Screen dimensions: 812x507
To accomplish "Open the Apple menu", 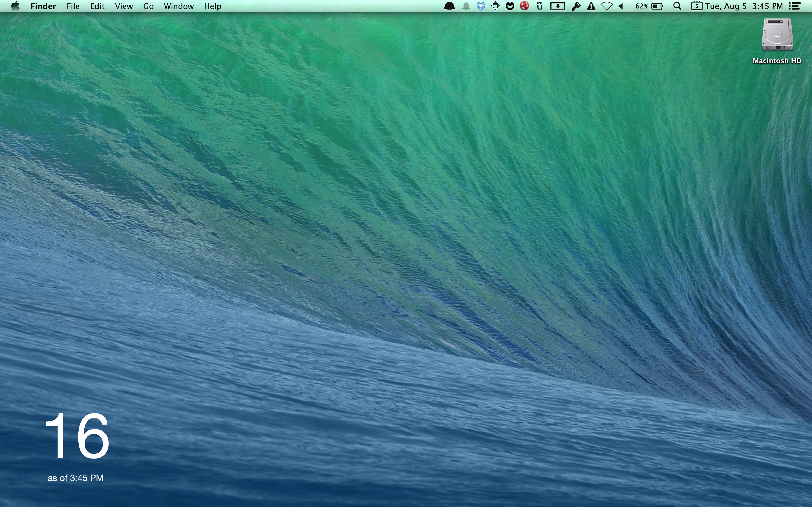I will click(x=15, y=6).
